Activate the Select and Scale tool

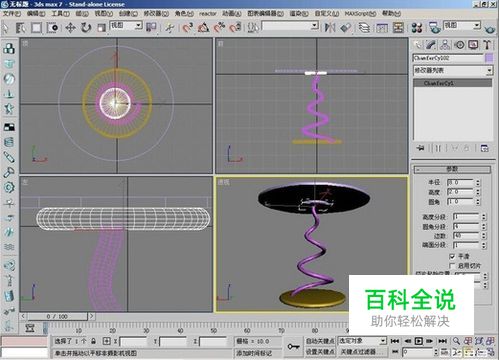point(102,27)
